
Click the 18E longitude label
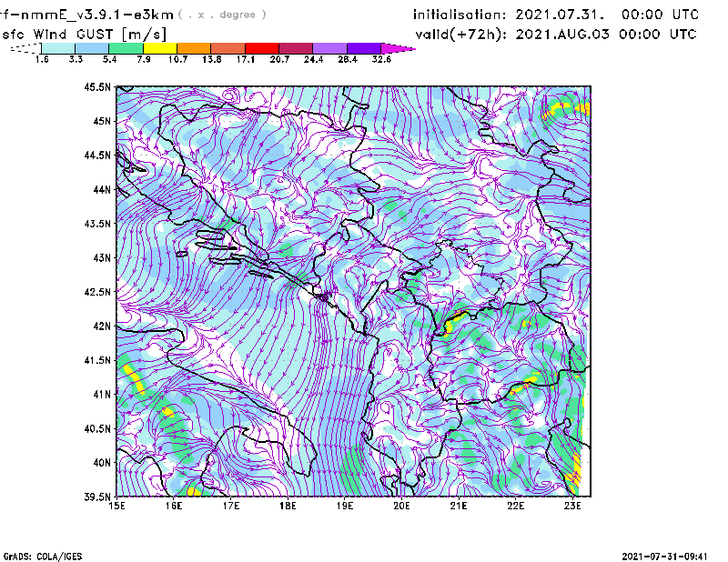click(x=288, y=506)
